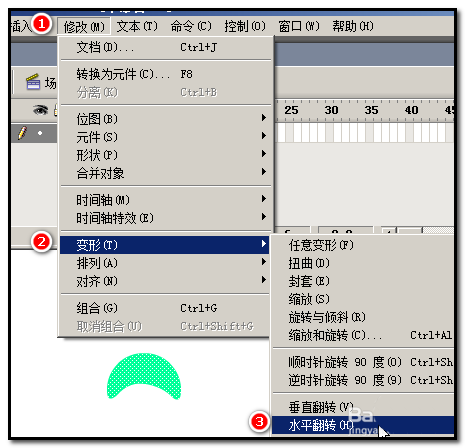Screen dimensions: 465x448
Task: Select 扭曲(D) transform option
Action: point(363,263)
